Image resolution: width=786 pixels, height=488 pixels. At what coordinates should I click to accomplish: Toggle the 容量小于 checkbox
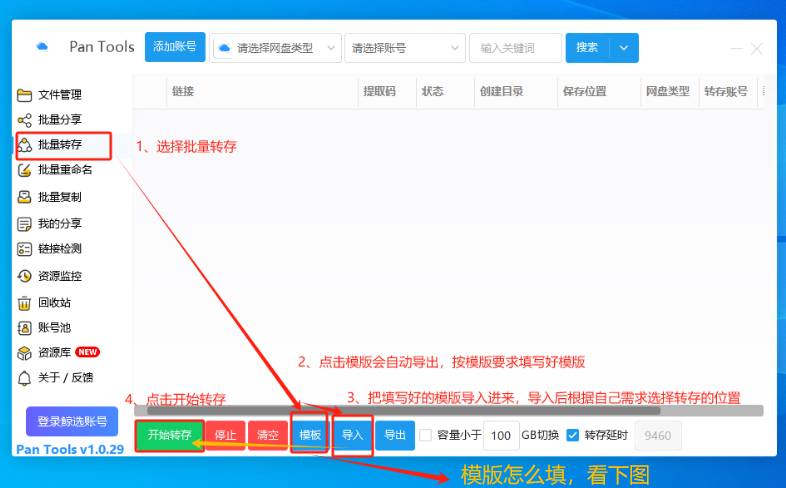pos(426,435)
